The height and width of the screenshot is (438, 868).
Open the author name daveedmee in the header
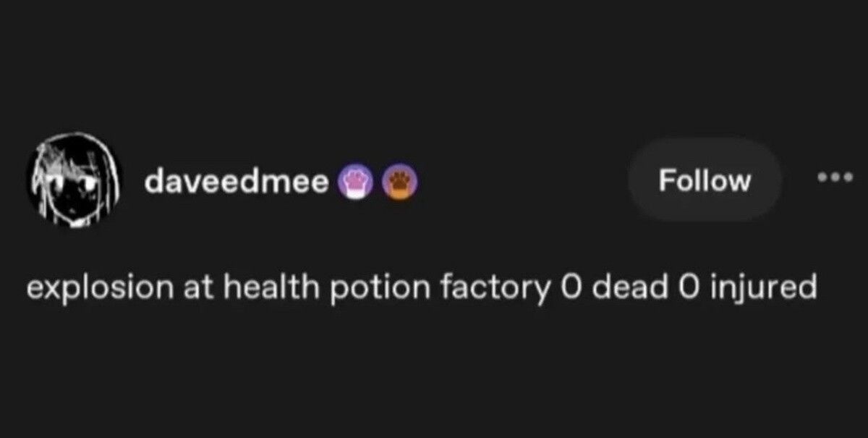pos(237,182)
